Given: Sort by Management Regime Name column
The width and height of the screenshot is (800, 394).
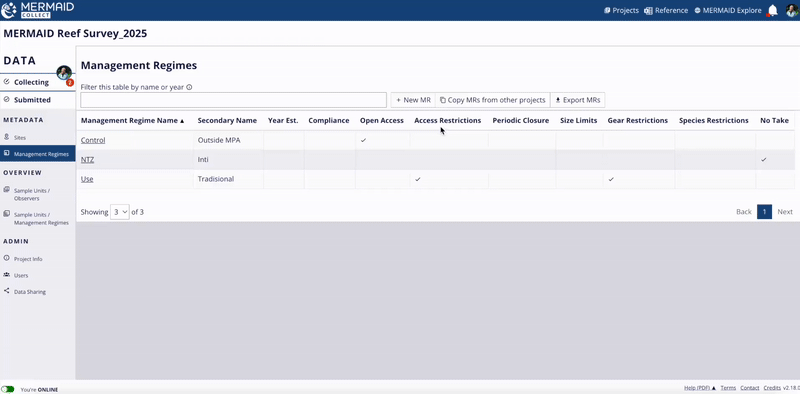Looking at the screenshot, I should (133, 121).
